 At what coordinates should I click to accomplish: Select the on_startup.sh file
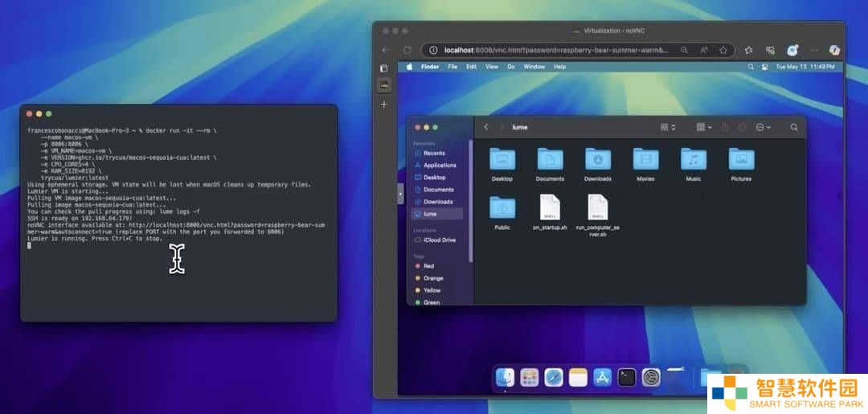(550, 207)
